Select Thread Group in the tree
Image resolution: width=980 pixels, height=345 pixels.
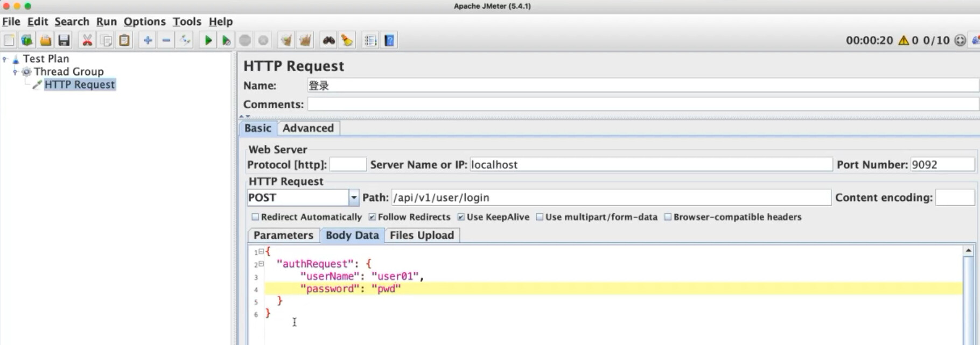click(x=69, y=72)
